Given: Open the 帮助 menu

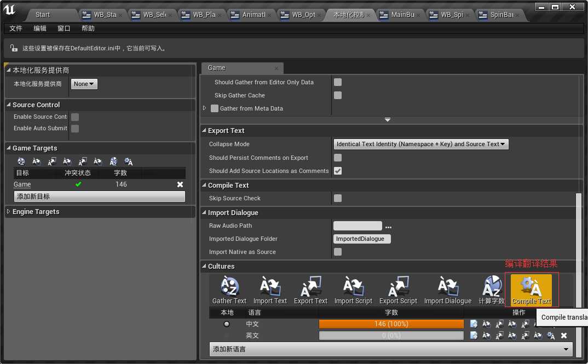Looking at the screenshot, I should point(88,28).
